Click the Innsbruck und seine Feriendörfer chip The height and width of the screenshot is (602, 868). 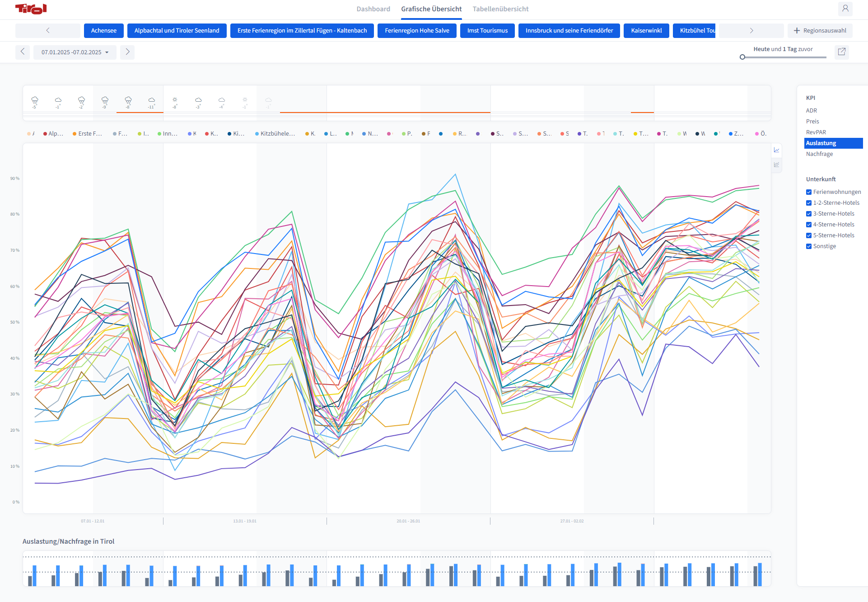tap(569, 31)
